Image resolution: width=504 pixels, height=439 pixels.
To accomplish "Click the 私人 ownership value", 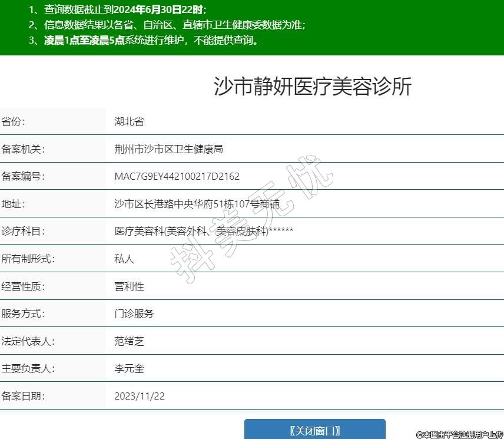I will pos(124,259).
